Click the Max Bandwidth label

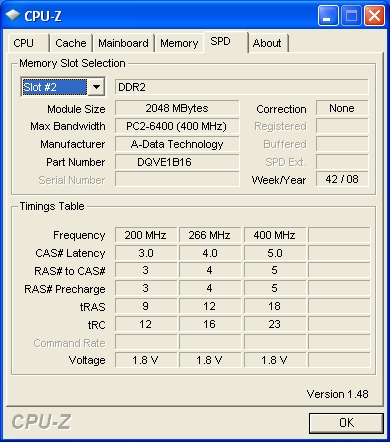(68, 126)
